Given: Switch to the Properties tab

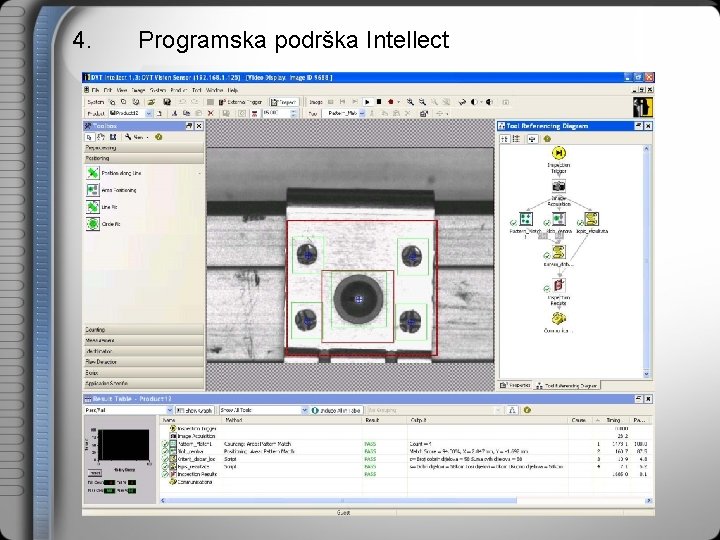Looking at the screenshot, I should point(515,385).
